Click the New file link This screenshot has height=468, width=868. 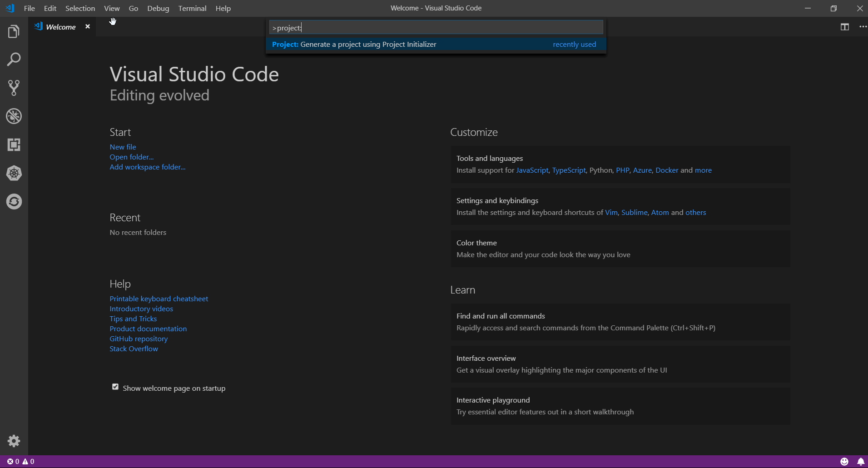click(123, 147)
